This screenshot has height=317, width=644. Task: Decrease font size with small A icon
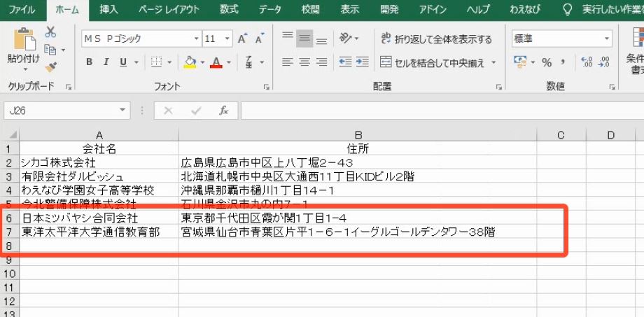click(260, 39)
